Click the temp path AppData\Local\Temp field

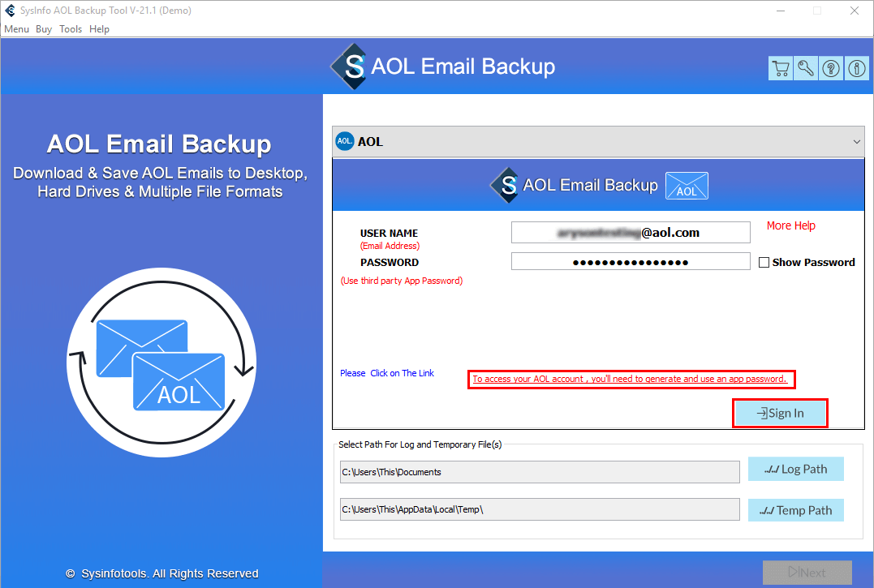540,509
